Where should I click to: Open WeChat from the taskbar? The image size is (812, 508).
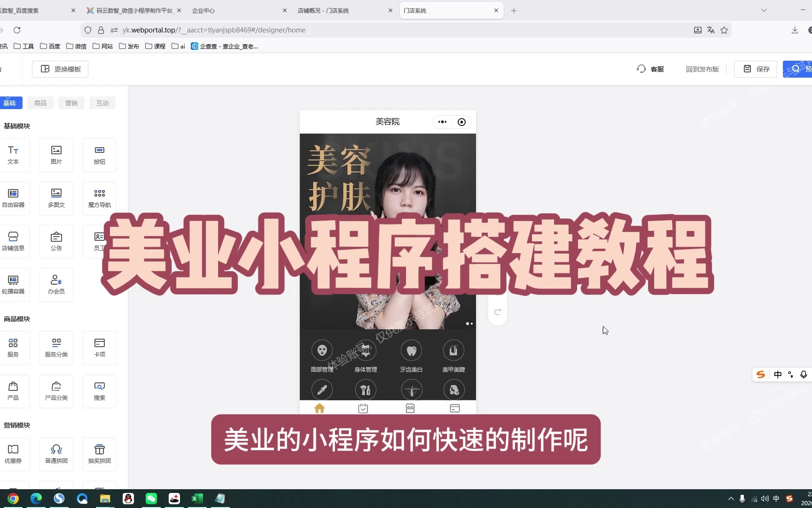(x=151, y=499)
